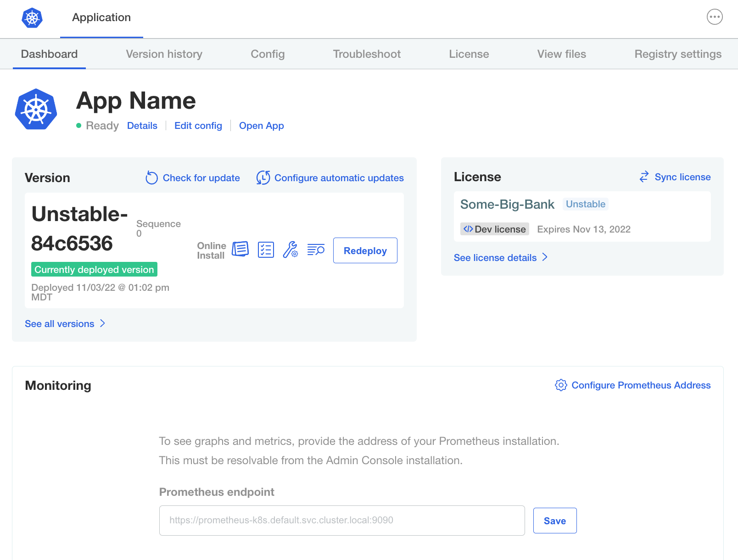Click the Redeploy button
738x560 pixels.
coord(365,250)
